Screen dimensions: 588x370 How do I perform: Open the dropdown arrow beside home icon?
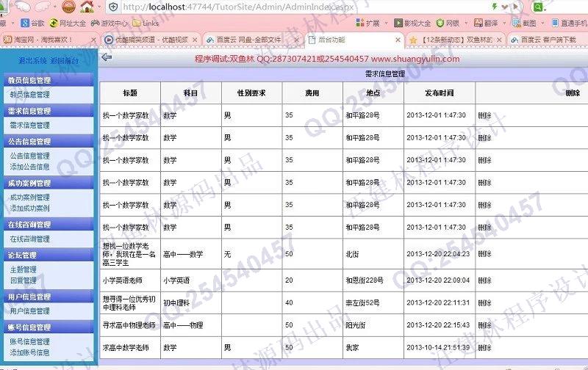pyautogui.click(x=99, y=7)
